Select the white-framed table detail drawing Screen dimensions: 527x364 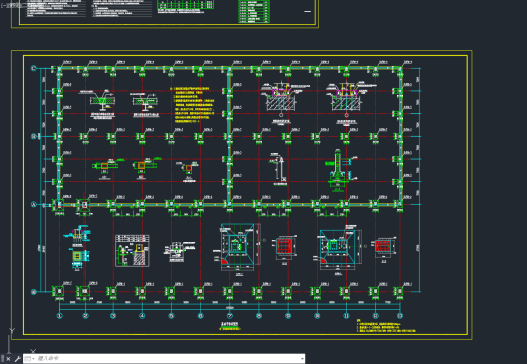point(132,251)
